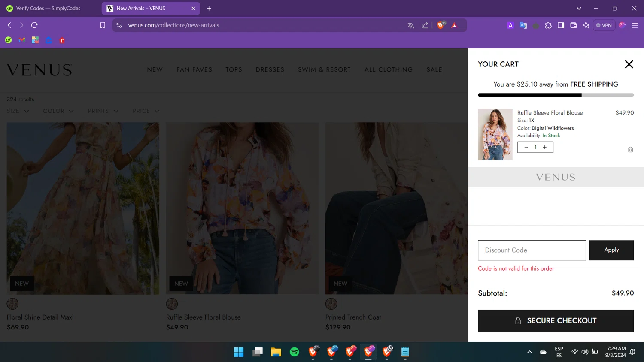
Task: Open the TOPS menu
Action: (234, 70)
